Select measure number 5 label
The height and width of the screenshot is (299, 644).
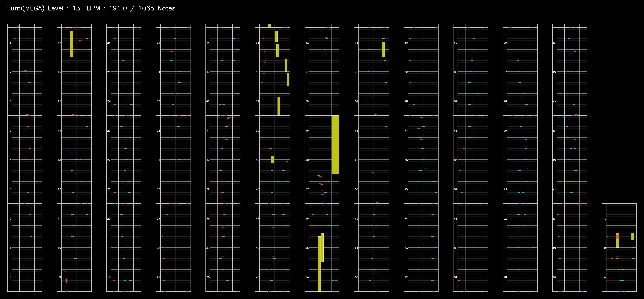10,130
